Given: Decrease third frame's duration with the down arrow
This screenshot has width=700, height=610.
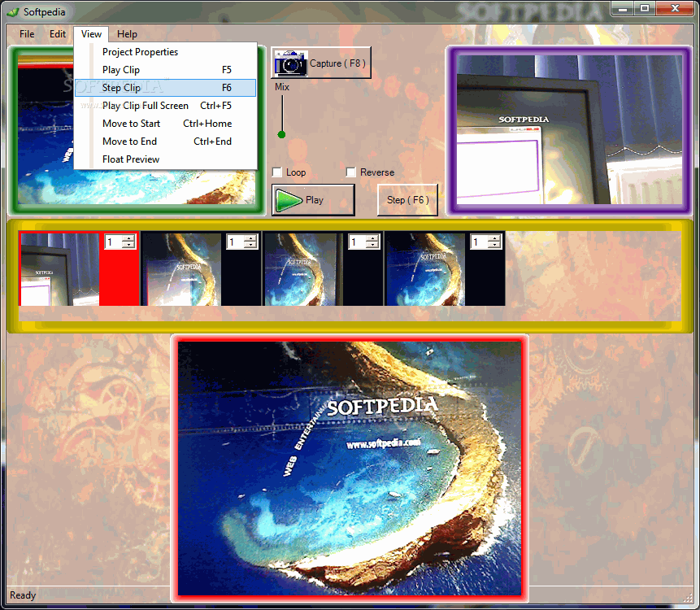Looking at the screenshot, I should (372, 245).
